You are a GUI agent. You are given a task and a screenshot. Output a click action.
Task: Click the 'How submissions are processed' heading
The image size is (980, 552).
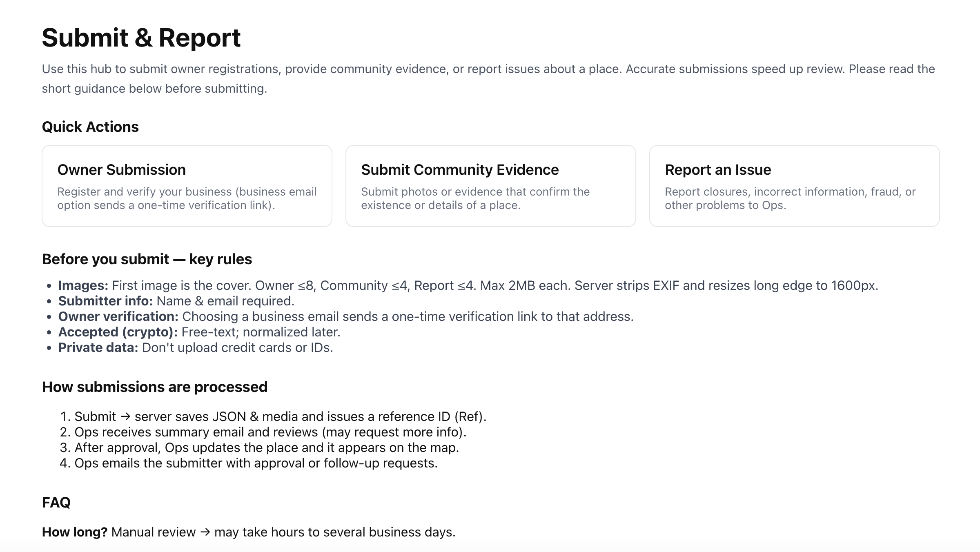(x=155, y=387)
